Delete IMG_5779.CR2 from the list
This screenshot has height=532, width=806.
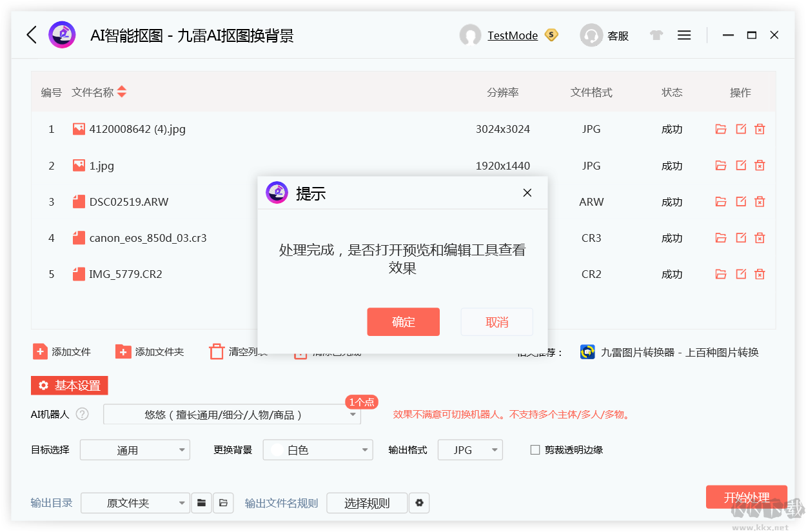[760, 273]
